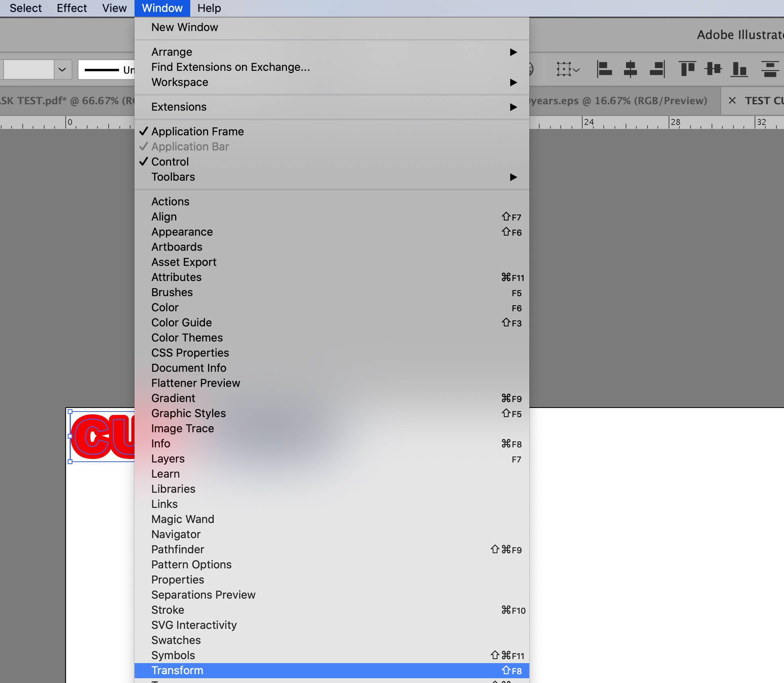
Task: Click Vertical Align Center icon
Action: pos(713,69)
